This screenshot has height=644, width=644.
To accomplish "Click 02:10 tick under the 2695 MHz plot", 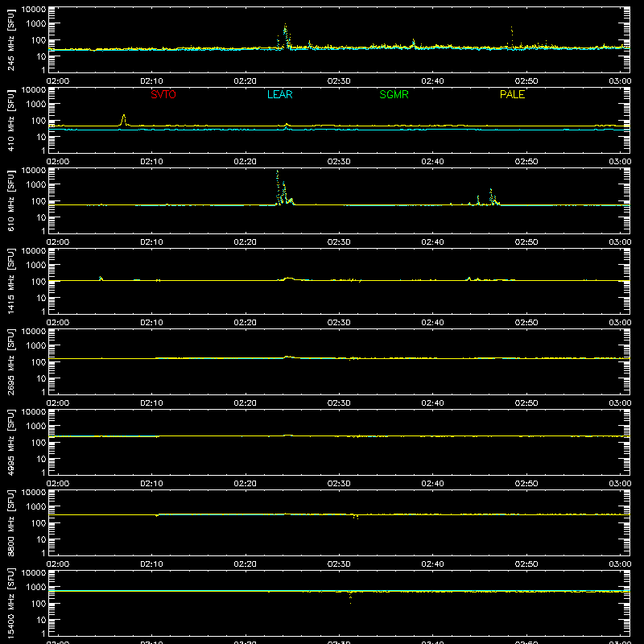I will (151, 403).
